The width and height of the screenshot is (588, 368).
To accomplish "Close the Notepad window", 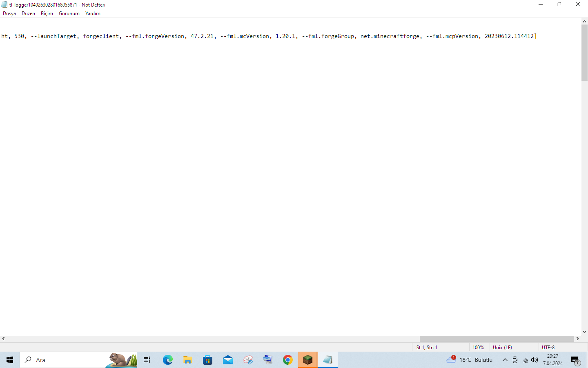I will (x=578, y=4).
